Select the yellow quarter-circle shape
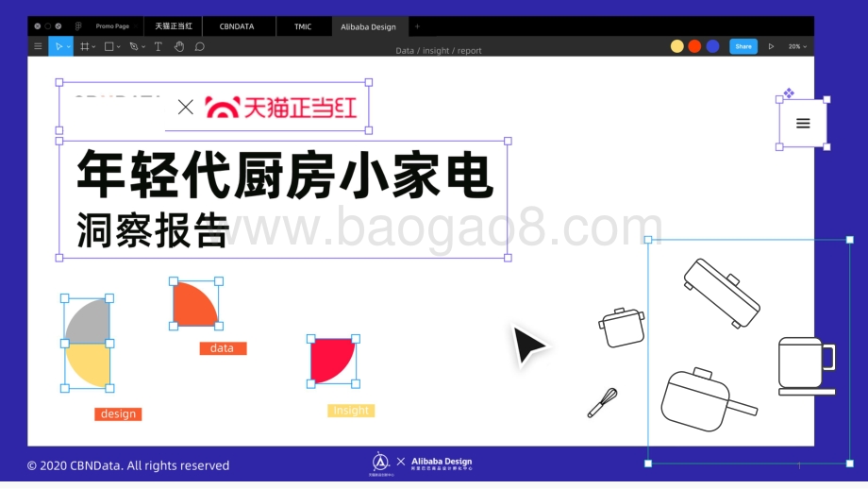This screenshot has width=868, height=489. pyautogui.click(x=88, y=365)
